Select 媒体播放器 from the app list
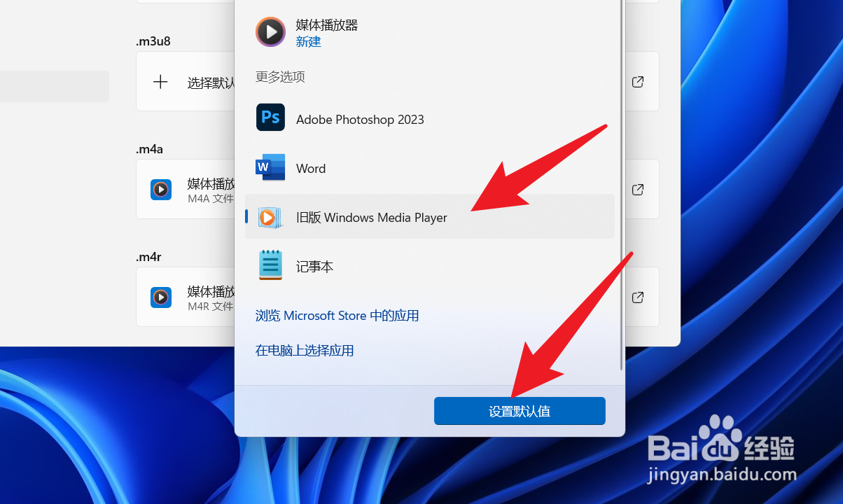This screenshot has height=504, width=843. (430, 32)
